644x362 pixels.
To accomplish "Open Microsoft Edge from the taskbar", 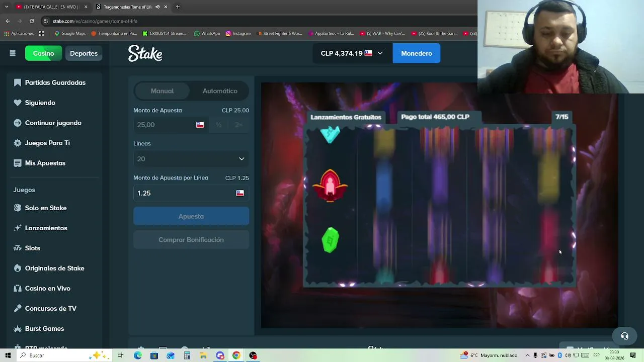I will [x=138, y=355].
